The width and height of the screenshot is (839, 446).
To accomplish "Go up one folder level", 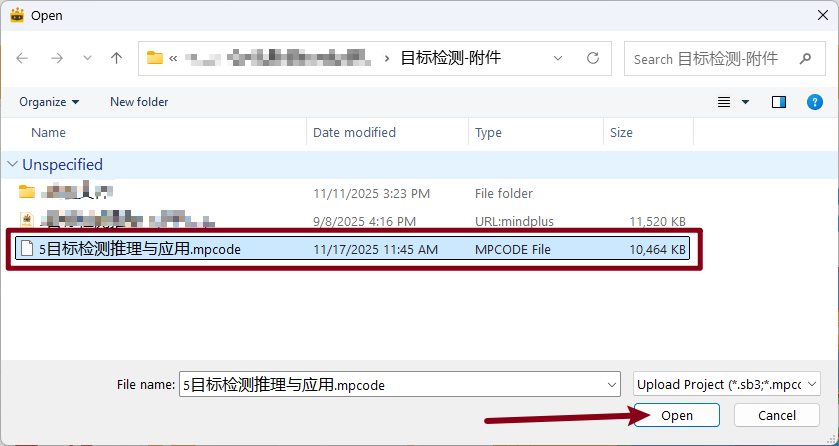I will (x=116, y=59).
